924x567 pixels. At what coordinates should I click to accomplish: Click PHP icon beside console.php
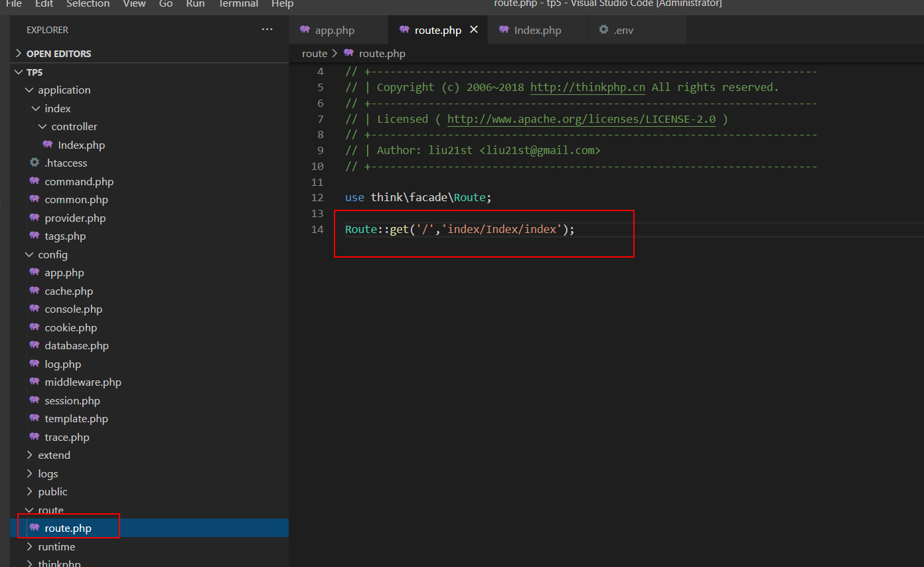pos(35,309)
